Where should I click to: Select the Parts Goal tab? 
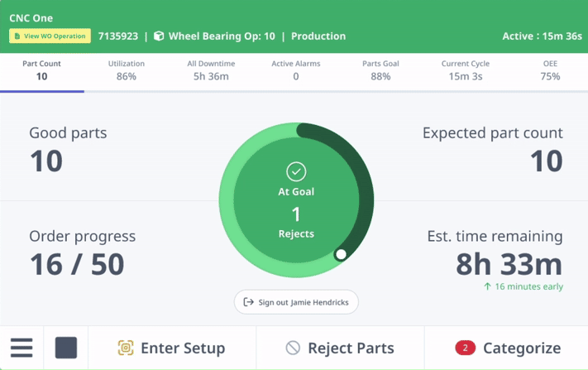tap(380, 70)
